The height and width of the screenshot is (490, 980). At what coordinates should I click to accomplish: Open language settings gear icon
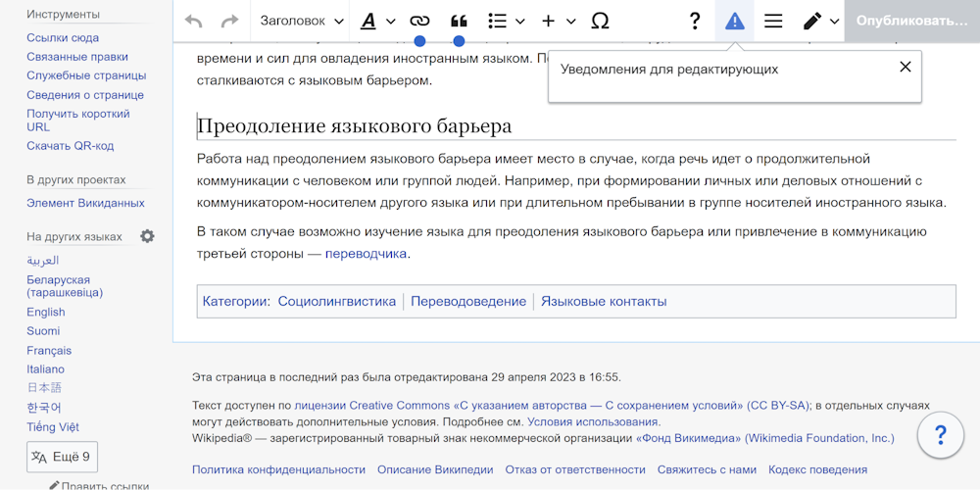(147, 236)
